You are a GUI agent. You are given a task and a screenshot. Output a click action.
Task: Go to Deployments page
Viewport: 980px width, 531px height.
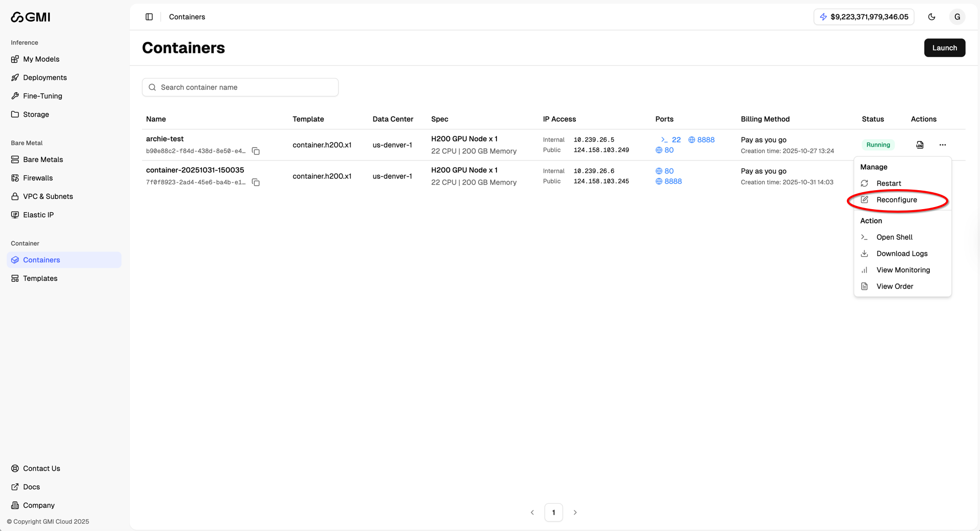[64, 77]
